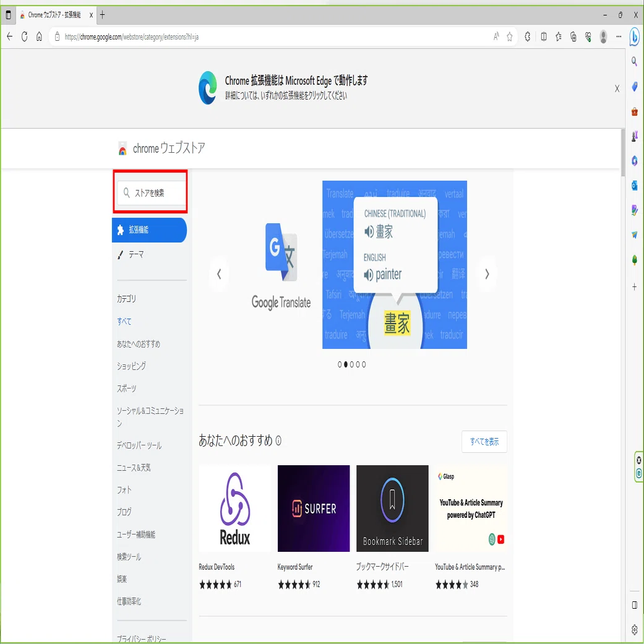The height and width of the screenshot is (644, 644).
Task: Open the profile avatar icon
Action: (603, 37)
